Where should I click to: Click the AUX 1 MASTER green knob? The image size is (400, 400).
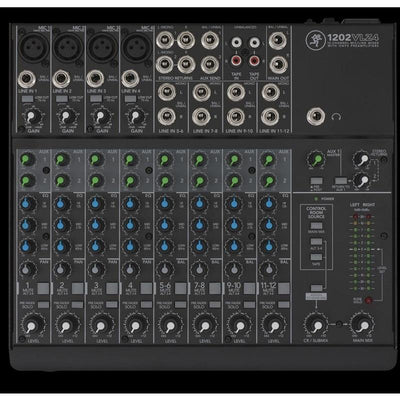316,159
